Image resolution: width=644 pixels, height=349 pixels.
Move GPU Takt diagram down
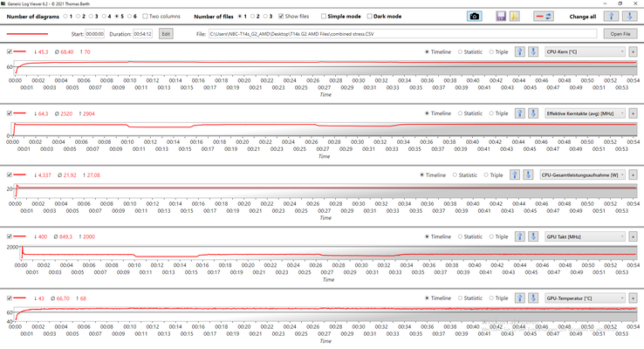pos(533,236)
